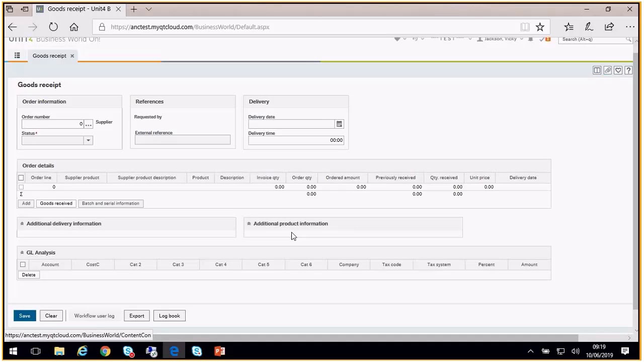The height and width of the screenshot is (362, 644).
Task: Click Add under Order details
Action: coord(26,204)
